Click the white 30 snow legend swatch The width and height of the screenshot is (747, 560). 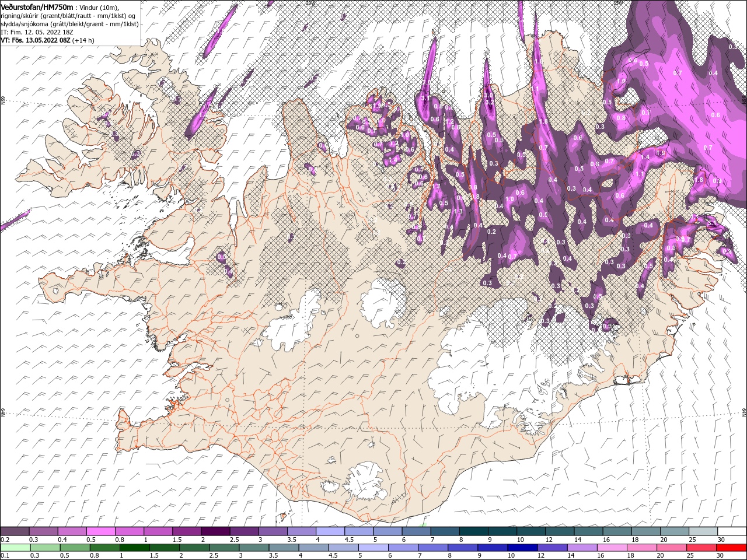[732, 531]
